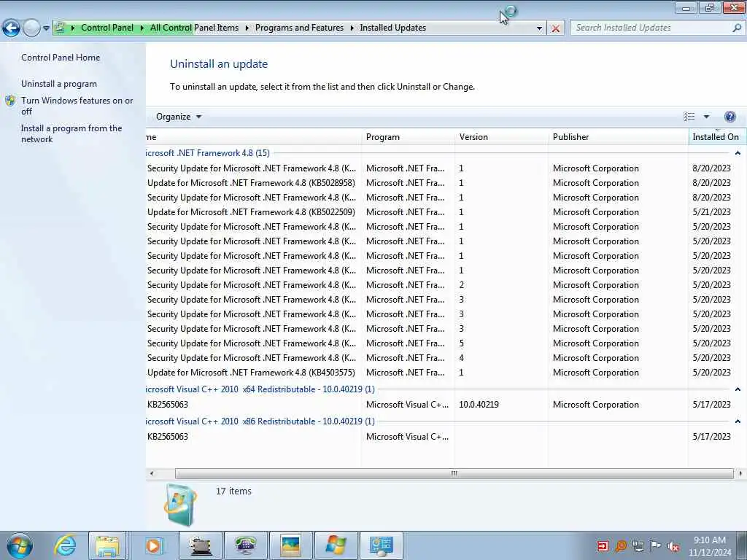Click the red arrow tray icon
The width and height of the screenshot is (747, 560).
point(603,545)
